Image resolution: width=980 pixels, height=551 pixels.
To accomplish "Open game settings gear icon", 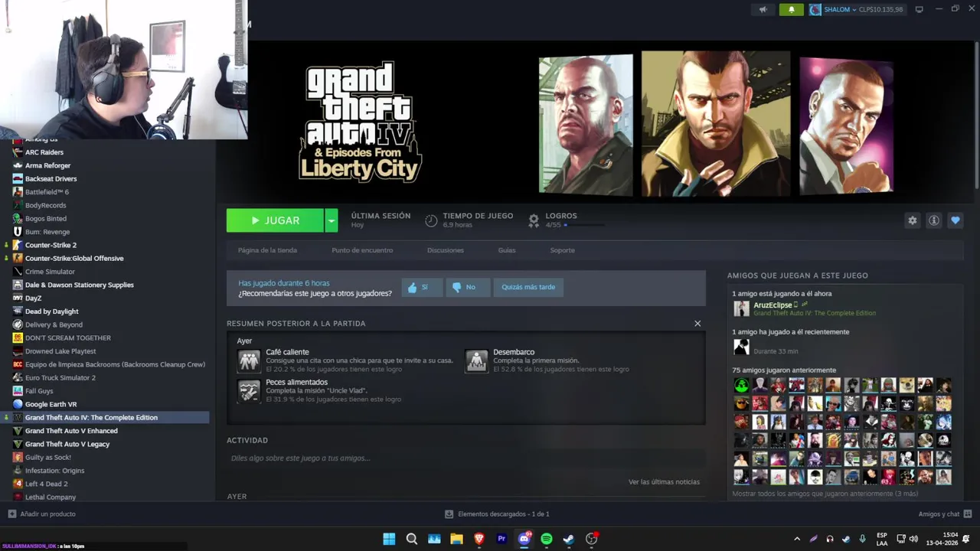I will pyautogui.click(x=912, y=220).
